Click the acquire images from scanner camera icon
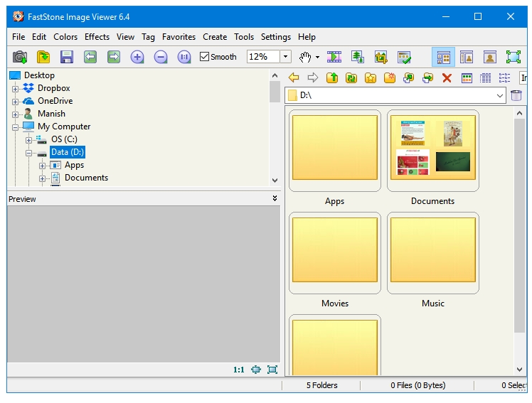Image resolution: width=532 pixels, height=403 pixels. 20,57
